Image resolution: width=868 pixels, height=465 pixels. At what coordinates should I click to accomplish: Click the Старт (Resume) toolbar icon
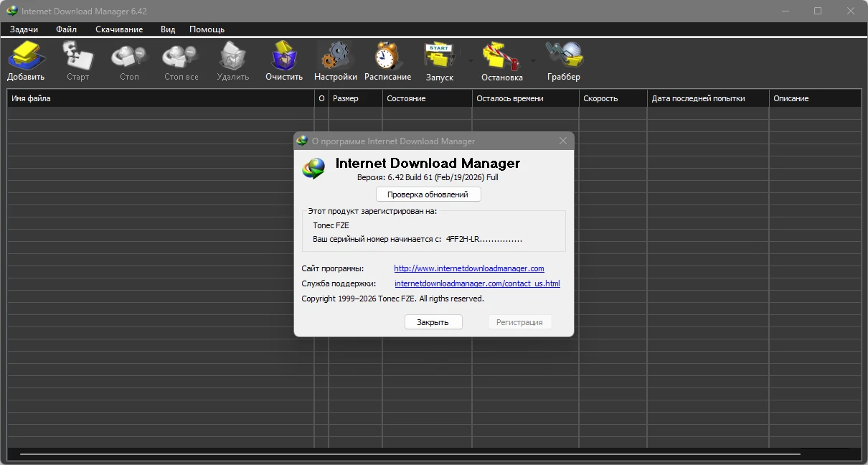tap(77, 61)
